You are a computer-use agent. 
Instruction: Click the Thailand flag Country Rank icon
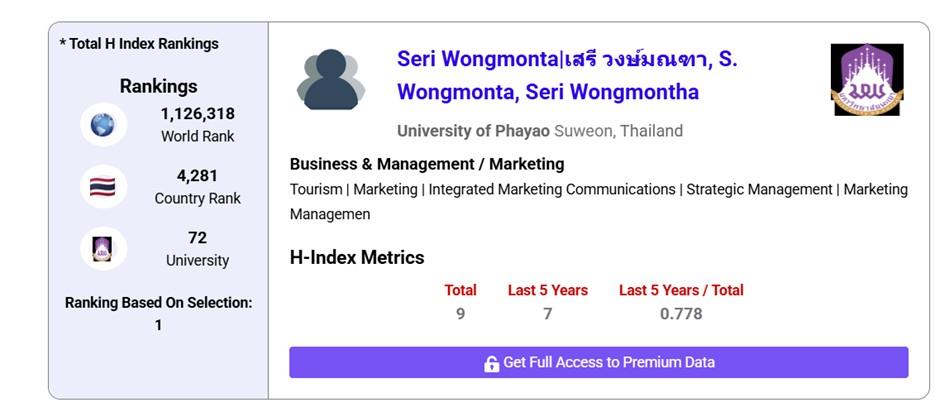click(x=103, y=187)
